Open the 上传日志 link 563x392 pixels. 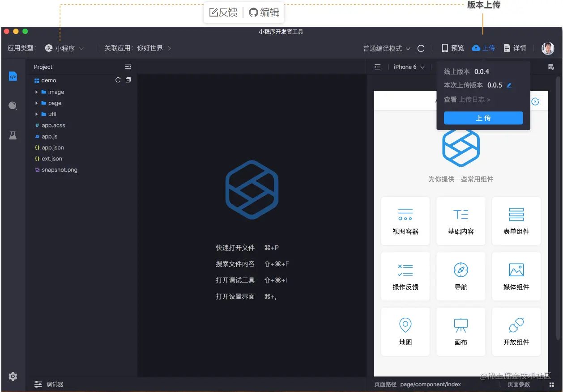[x=474, y=100]
